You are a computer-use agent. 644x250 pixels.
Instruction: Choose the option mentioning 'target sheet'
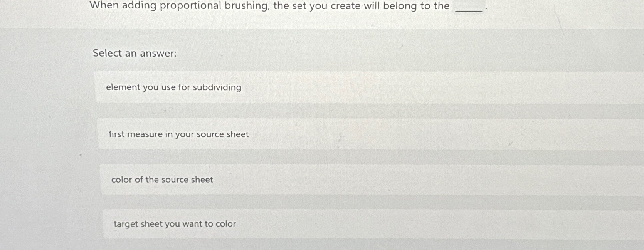click(x=174, y=224)
